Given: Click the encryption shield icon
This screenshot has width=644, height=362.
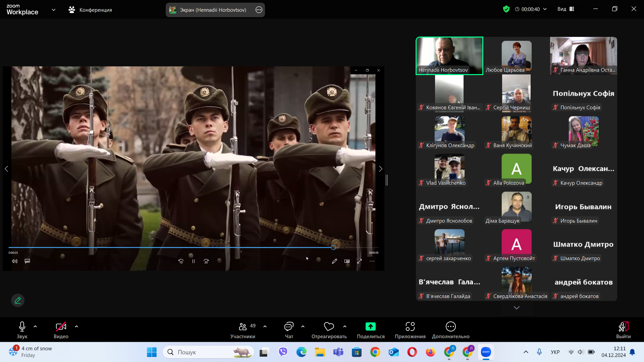Looking at the screenshot, I should (506, 9).
